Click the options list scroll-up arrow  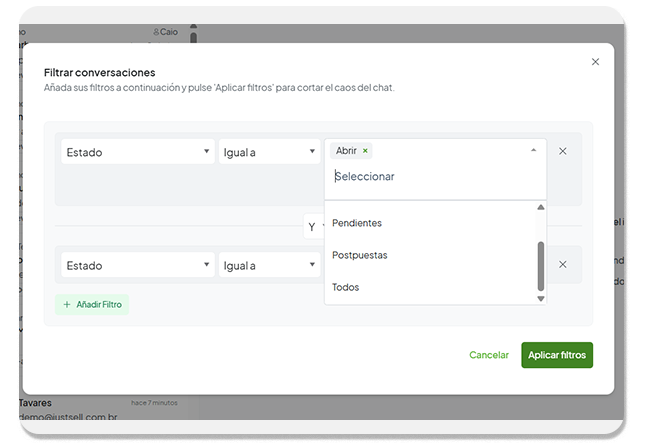point(541,208)
